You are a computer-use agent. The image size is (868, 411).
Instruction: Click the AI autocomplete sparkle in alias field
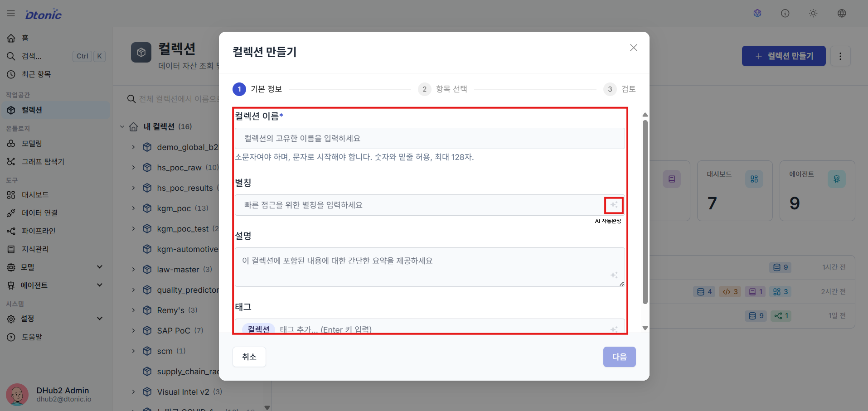[614, 205]
